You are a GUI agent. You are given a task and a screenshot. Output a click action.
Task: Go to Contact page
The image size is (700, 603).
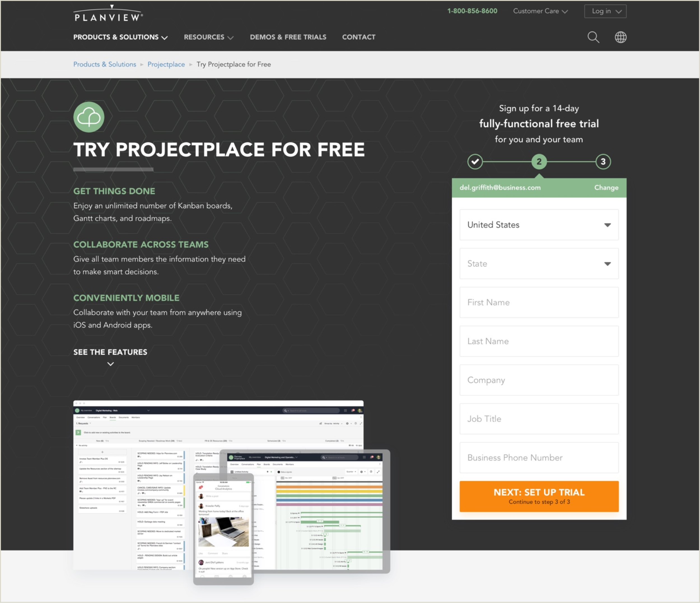pos(359,37)
